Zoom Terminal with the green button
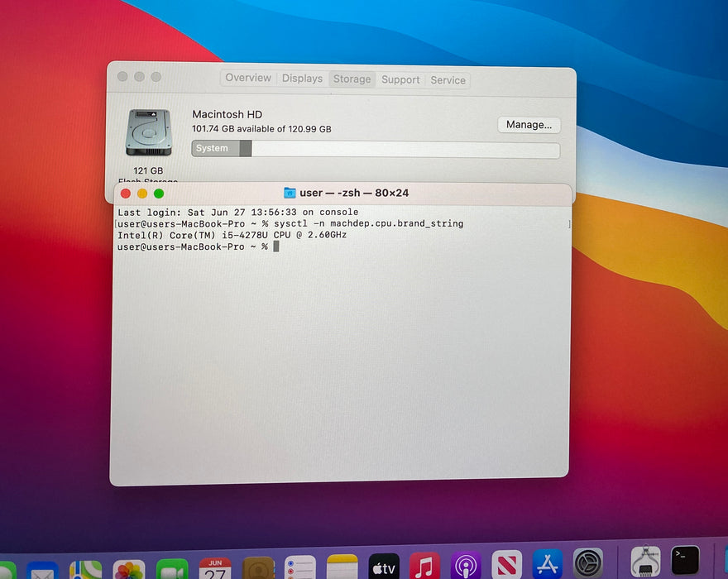 pos(159,194)
